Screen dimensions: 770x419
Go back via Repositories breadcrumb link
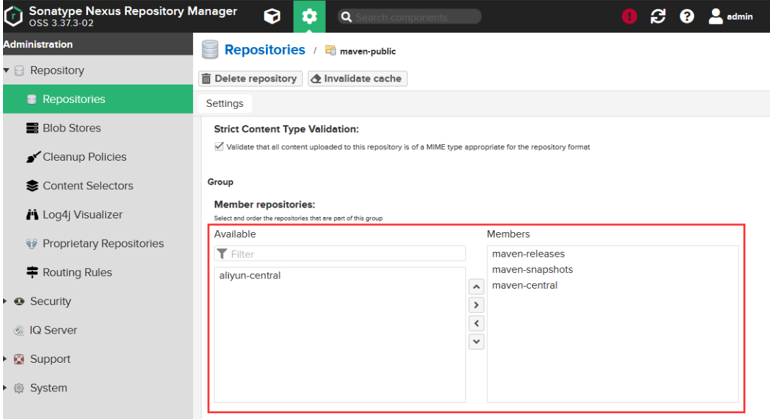(265, 50)
